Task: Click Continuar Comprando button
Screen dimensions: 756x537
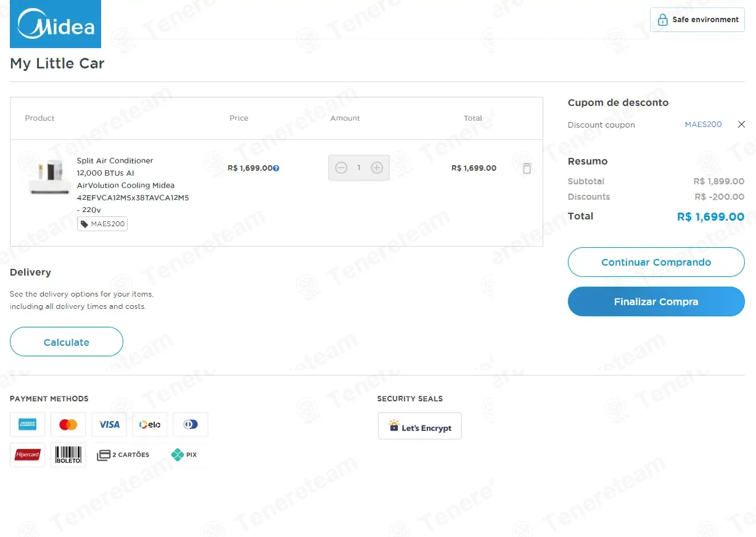Action: point(656,262)
